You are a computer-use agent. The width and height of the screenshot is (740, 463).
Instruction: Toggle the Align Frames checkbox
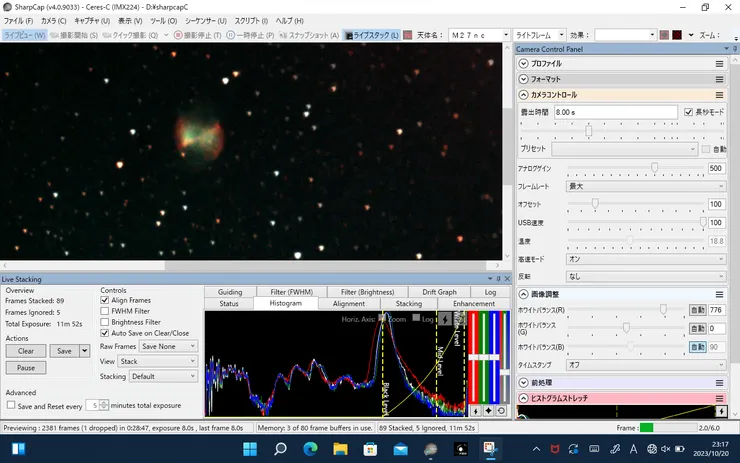[x=105, y=300]
